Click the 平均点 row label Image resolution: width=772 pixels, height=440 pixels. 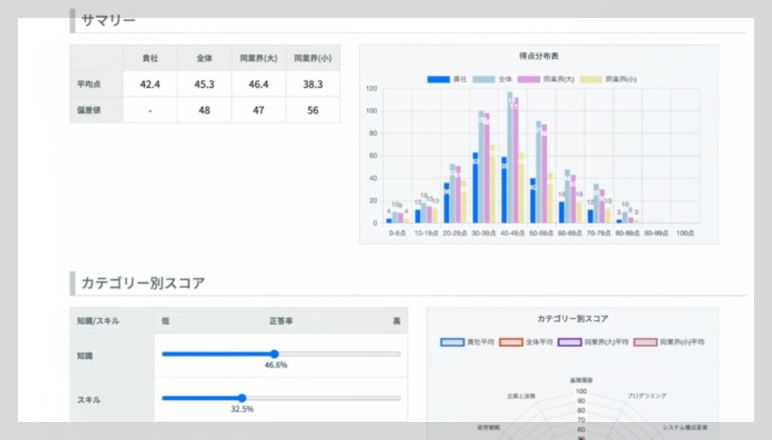click(87, 84)
